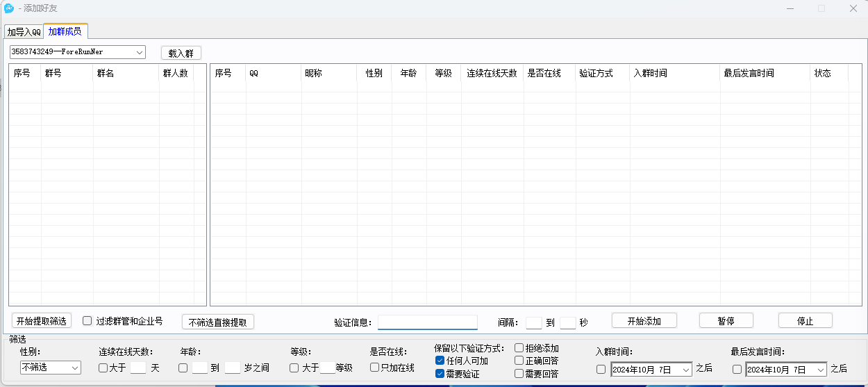The height and width of the screenshot is (387, 868).
Task: Expand the 最后发言时间 date dropdown
Action: pos(821,370)
